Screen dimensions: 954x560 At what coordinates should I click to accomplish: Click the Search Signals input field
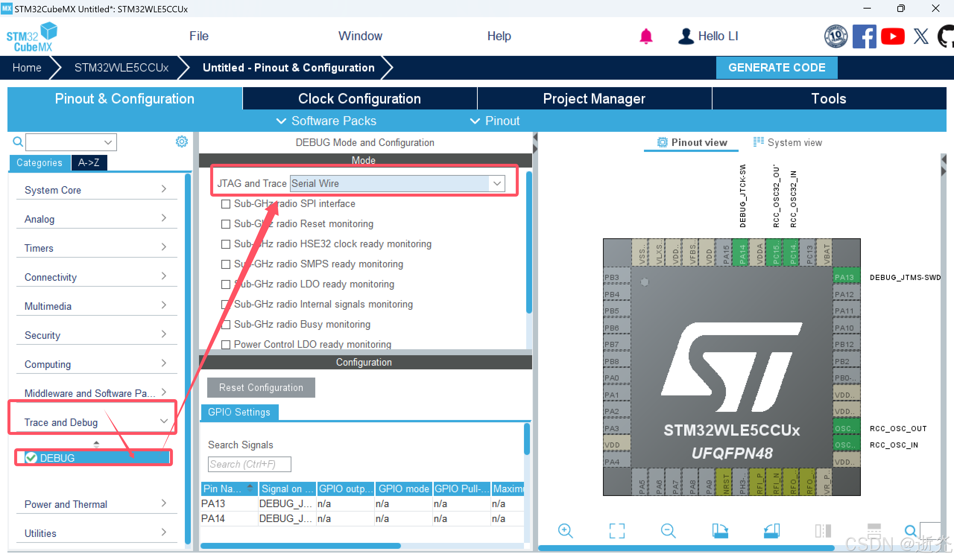tap(249, 464)
